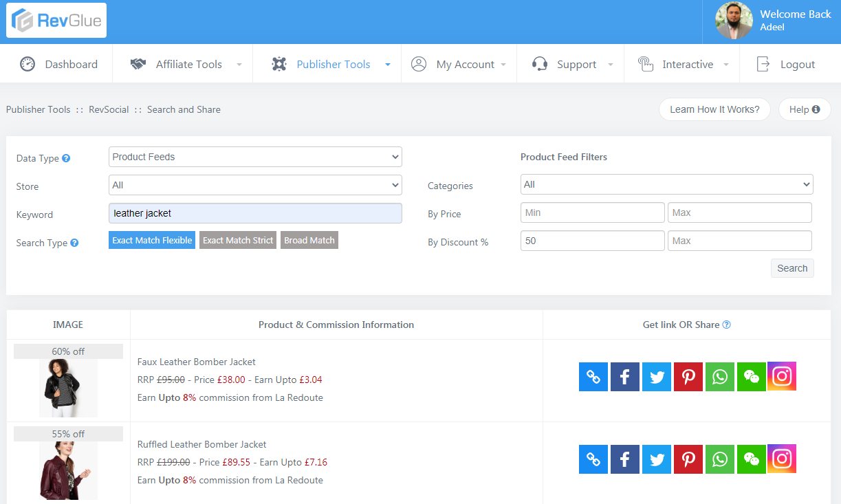The height and width of the screenshot is (504, 841).
Task: Copy link for Faux Leather Bomber Jacket
Action: [593, 376]
